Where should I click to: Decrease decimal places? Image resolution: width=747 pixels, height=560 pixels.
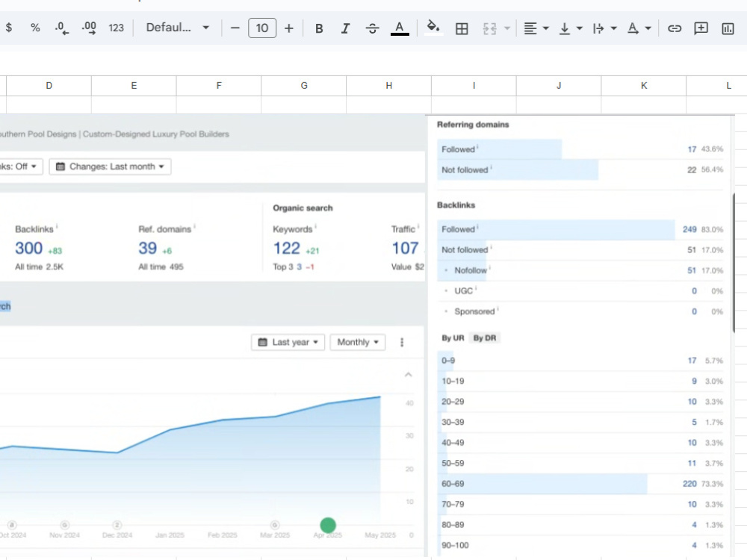(x=62, y=28)
